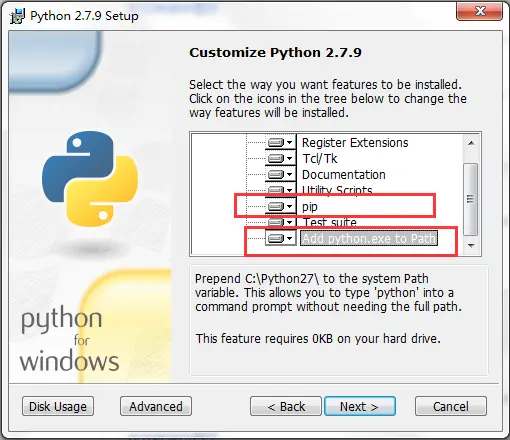Click the installer icon in title bar
The width and height of the screenshot is (510, 440).
coord(17,16)
